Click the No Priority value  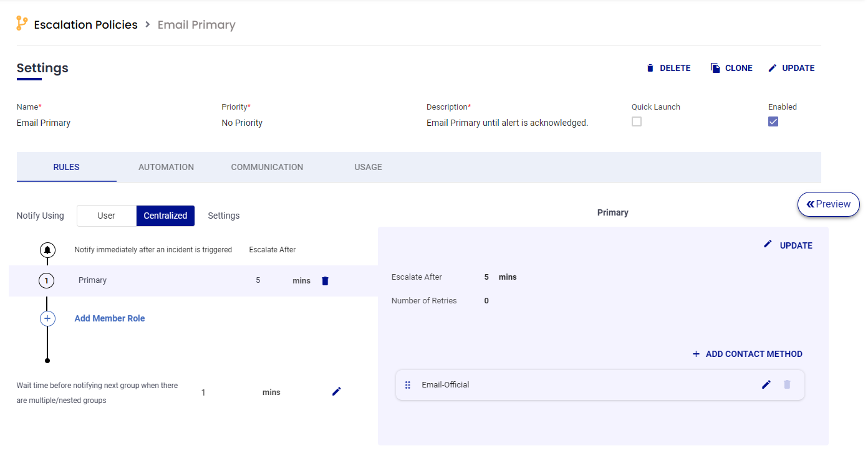pyautogui.click(x=242, y=123)
